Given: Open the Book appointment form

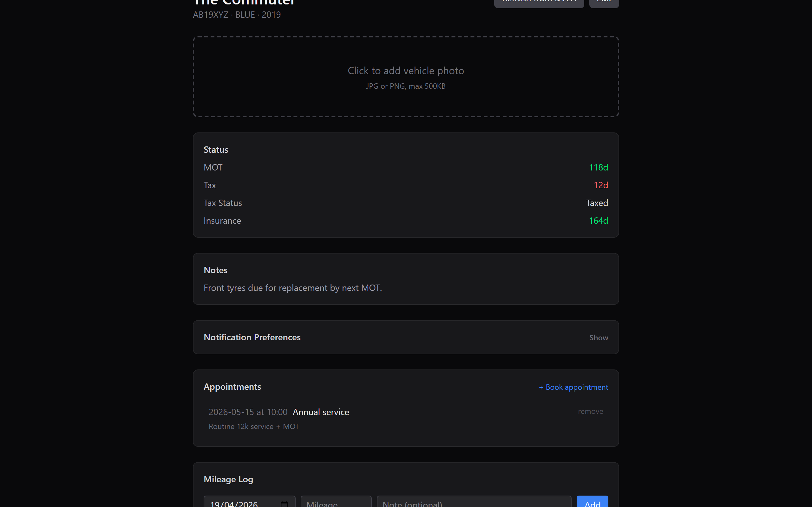Looking at the screenshot, I should (573, 387).
